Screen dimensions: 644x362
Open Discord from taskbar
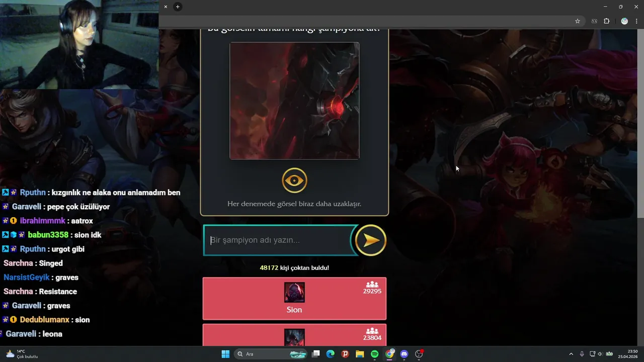[404, 354]
